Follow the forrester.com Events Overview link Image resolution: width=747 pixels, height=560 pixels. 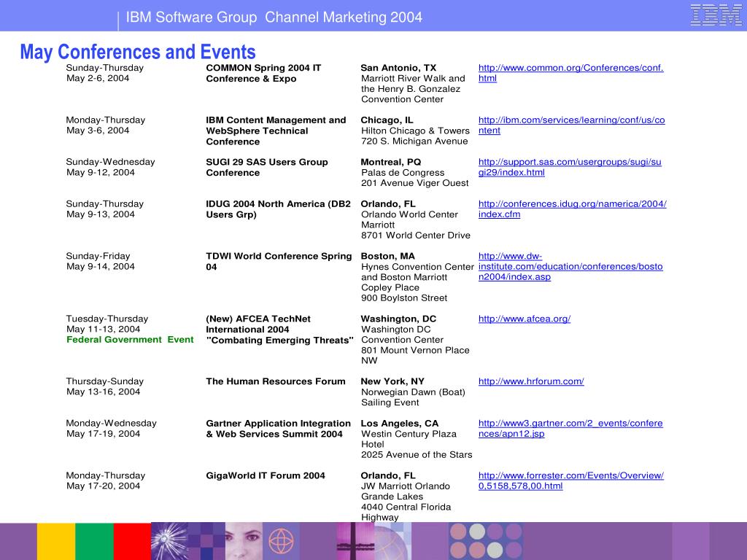point(570,481)
